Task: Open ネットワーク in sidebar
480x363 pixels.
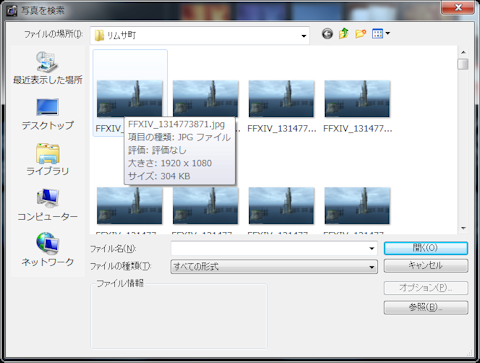Action: click(48, 250)
